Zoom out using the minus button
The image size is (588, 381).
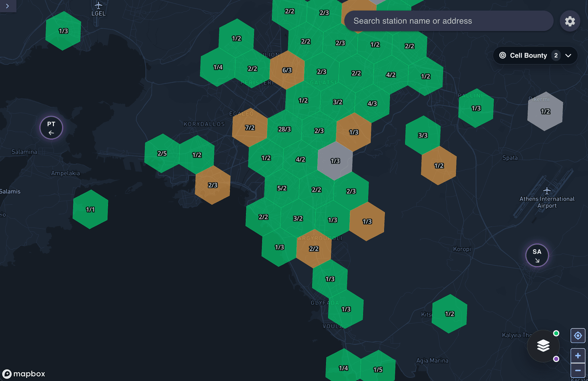tap(578, 370)
